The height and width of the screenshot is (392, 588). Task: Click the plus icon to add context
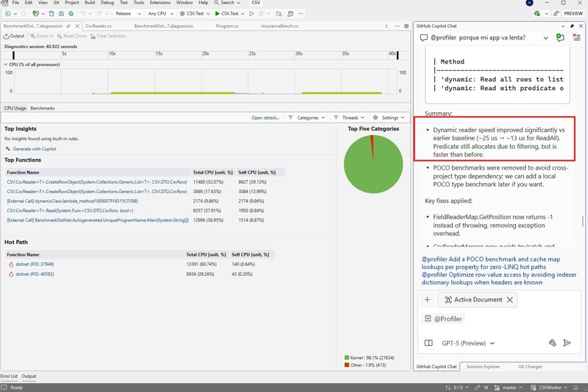pyautogui.click(x=427, y=300)
